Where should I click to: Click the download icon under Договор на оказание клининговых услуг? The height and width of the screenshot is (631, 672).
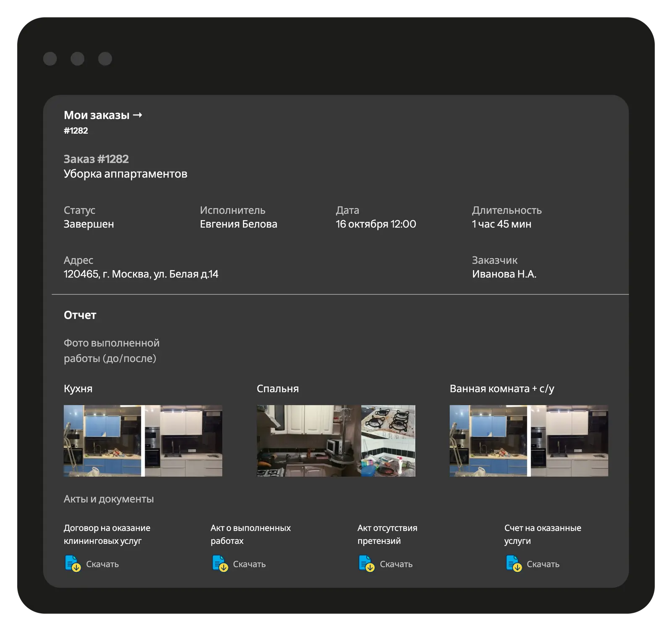click(x=73, y=563)
